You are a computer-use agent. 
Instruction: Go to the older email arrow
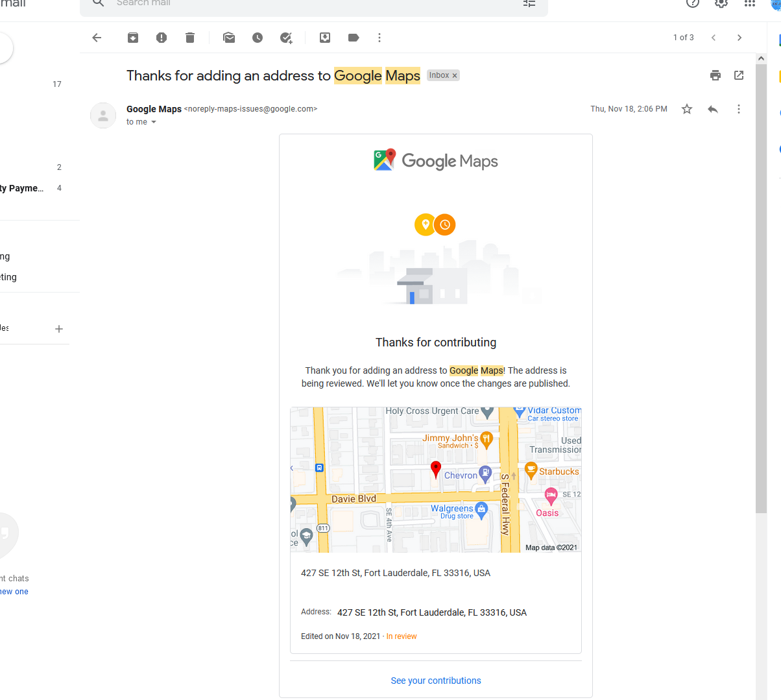(739, 38)
